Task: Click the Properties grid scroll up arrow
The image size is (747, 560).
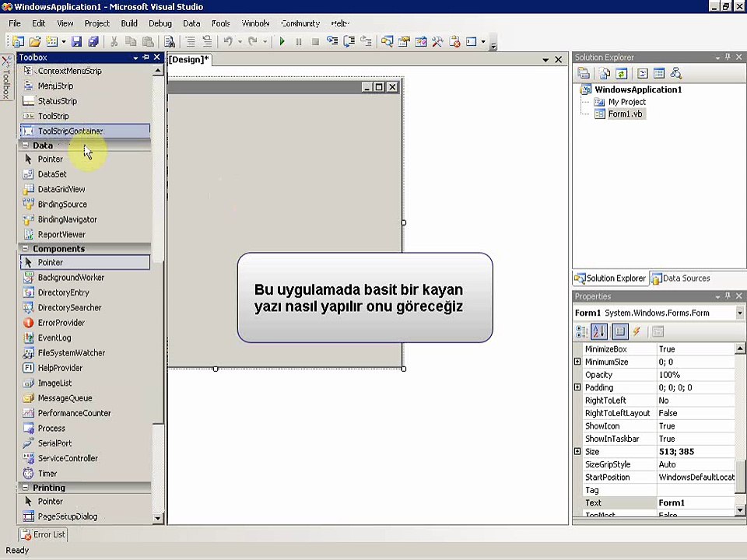Action: pos(740,348)
